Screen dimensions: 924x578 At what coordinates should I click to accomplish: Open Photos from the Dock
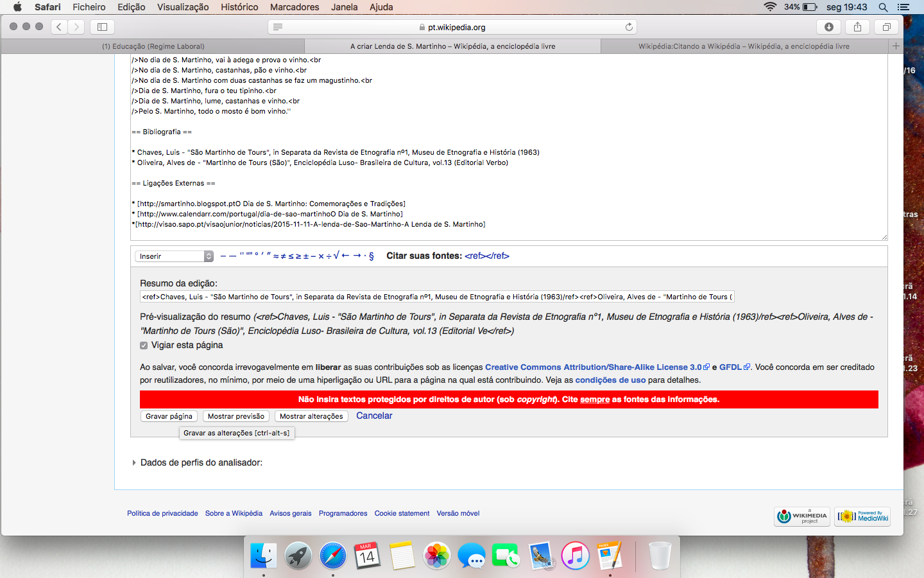437,555
